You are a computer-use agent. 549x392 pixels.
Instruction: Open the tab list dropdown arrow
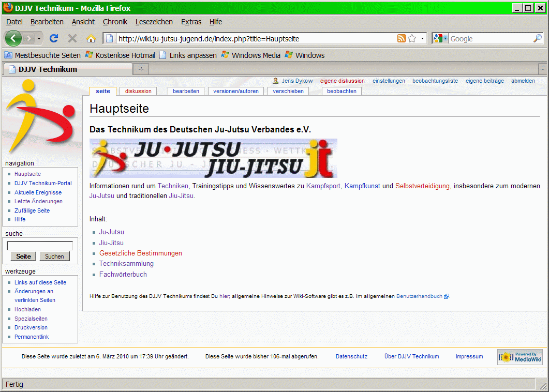(543, 69)
